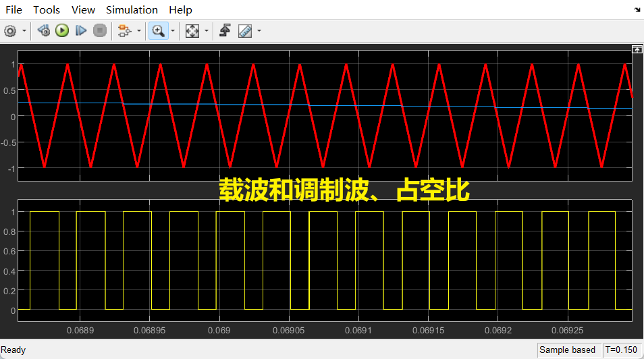Open the View menu

pyautogui.click(x=83, y=10)
